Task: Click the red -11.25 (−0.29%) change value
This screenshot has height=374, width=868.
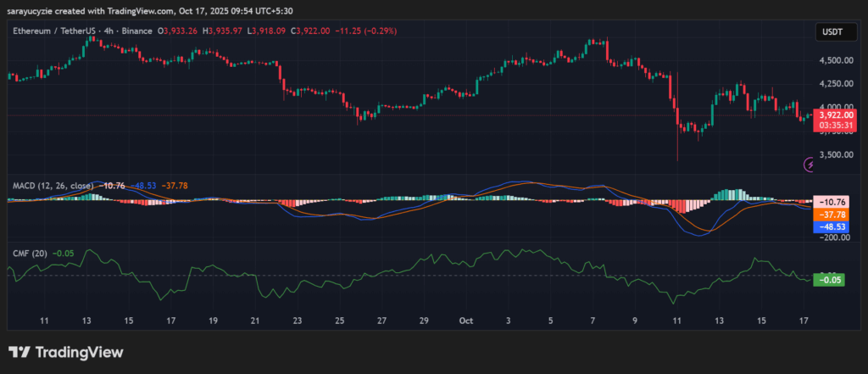Action: (x=361, y=31)
